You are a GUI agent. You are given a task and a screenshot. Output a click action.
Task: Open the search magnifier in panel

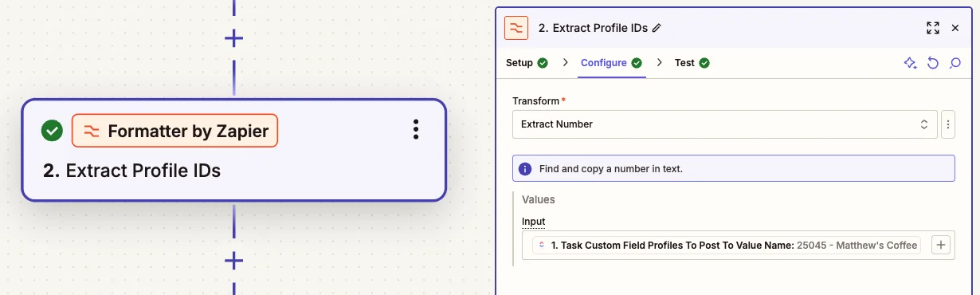coord(955,63)
